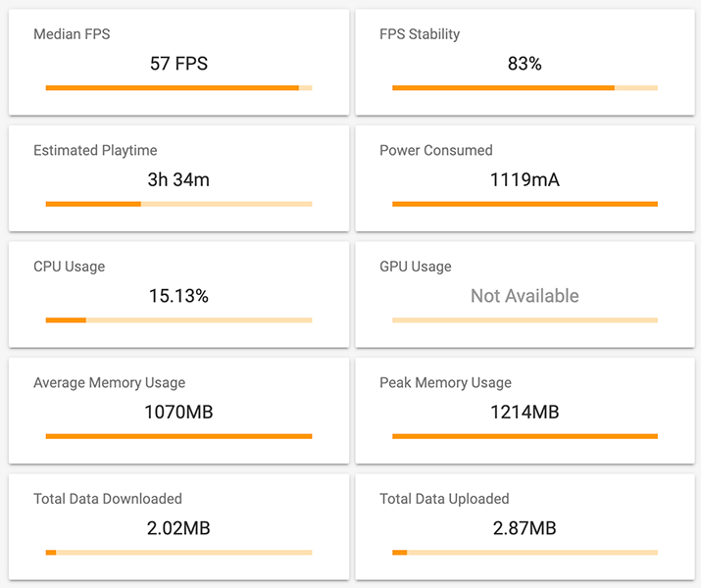The width and height of the screenshot is (701, 588).
Task: Click the Estimated Playtime progress bar
Action: click(x=178, y=204)
